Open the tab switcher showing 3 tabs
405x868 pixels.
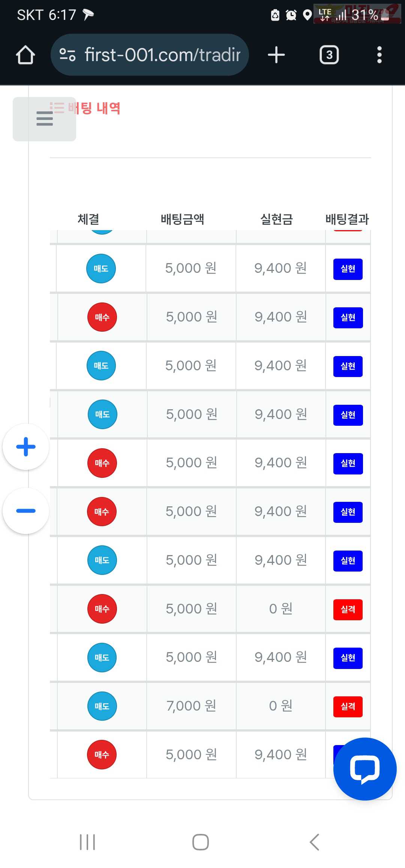[x=329, y=55]
